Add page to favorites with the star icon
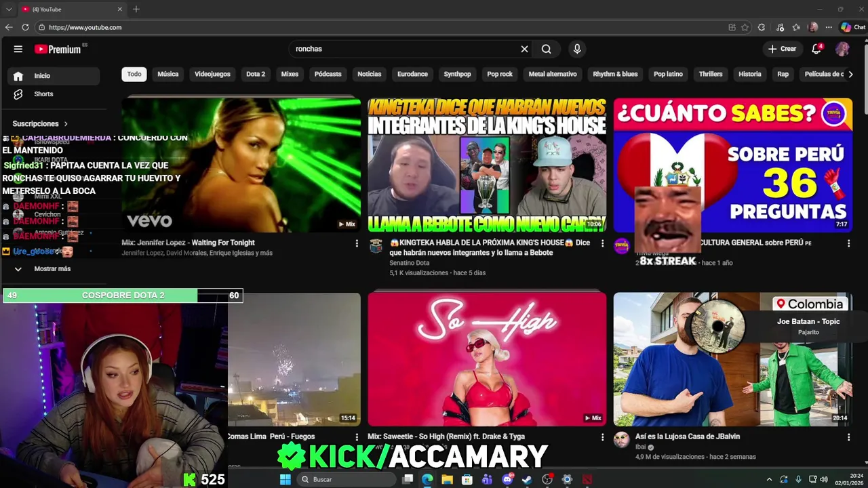The height and width of the screenshot is (488, 868). click(745, 27)
